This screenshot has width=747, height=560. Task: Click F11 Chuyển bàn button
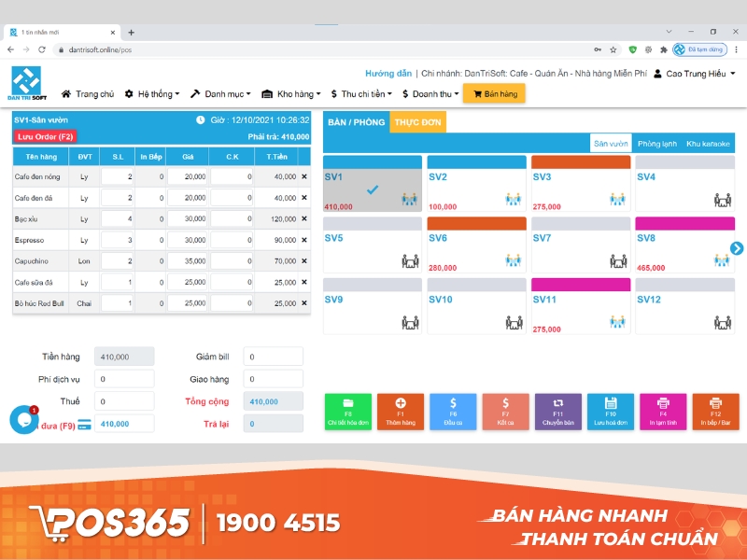(x=558, y=412)
